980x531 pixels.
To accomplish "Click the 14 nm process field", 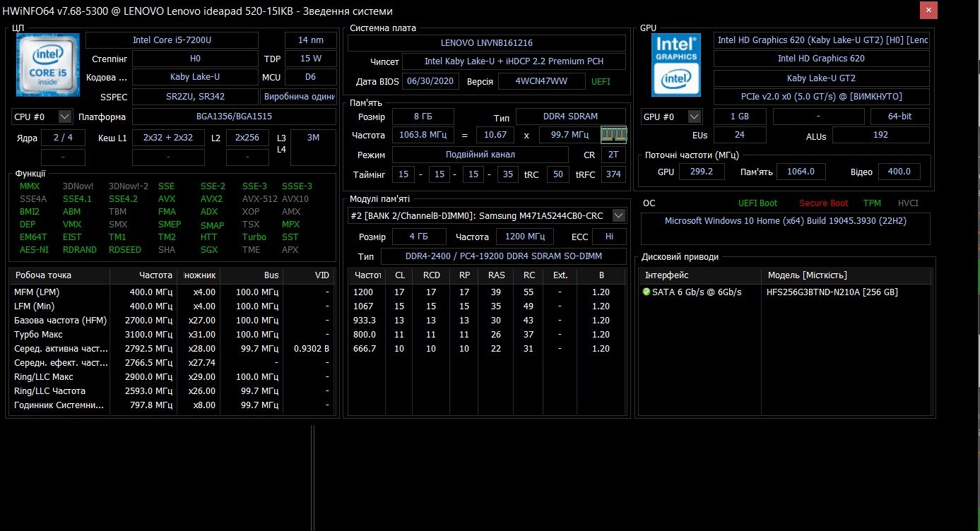I will (311, 40).
